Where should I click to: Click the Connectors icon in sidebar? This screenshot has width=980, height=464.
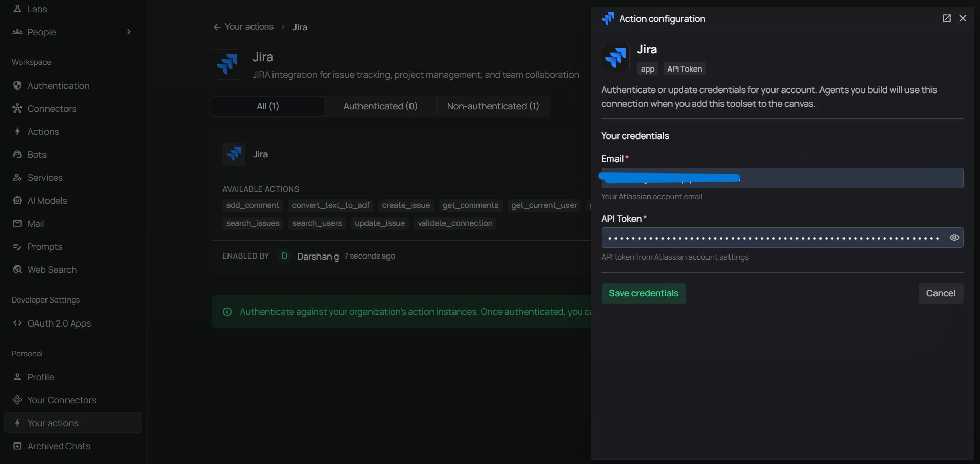17,108
